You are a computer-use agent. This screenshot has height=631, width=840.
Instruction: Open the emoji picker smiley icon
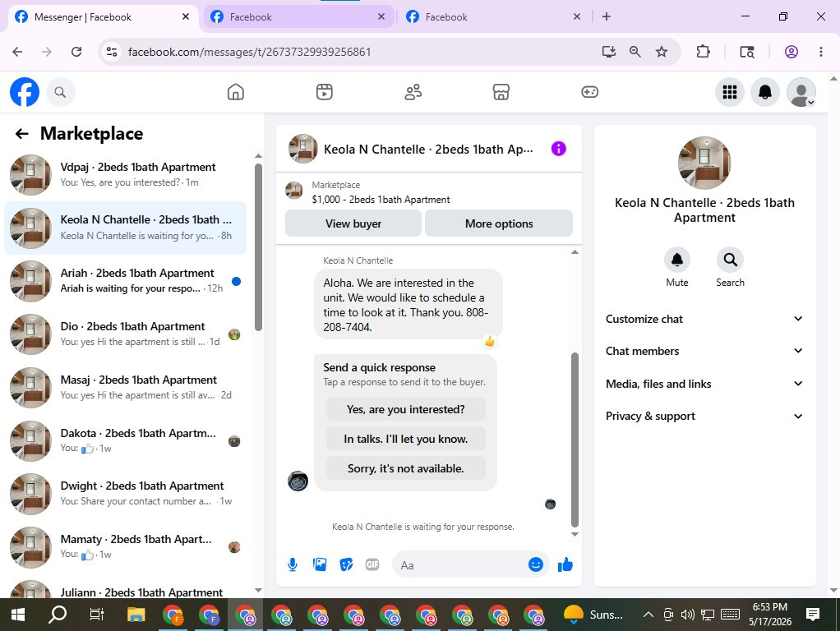(535, 564)
